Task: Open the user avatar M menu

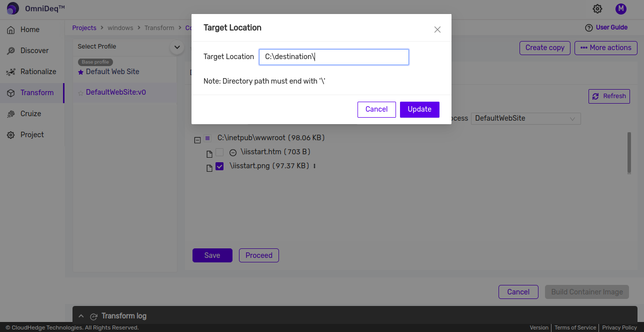Action: 620,9
